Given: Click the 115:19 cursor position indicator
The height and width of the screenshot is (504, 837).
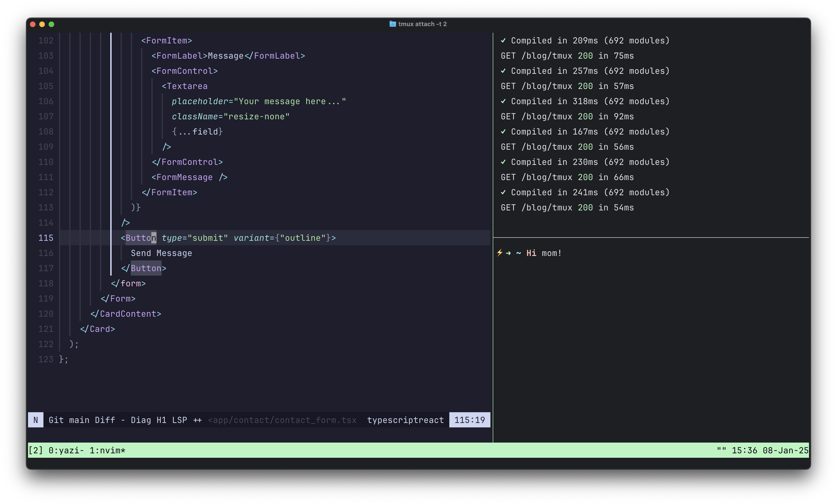Looking at the screenshot, I should coord(470,420).
